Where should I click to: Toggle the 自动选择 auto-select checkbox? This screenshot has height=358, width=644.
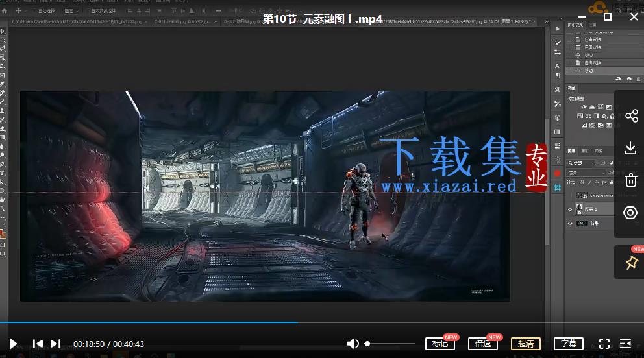[34, 11]
